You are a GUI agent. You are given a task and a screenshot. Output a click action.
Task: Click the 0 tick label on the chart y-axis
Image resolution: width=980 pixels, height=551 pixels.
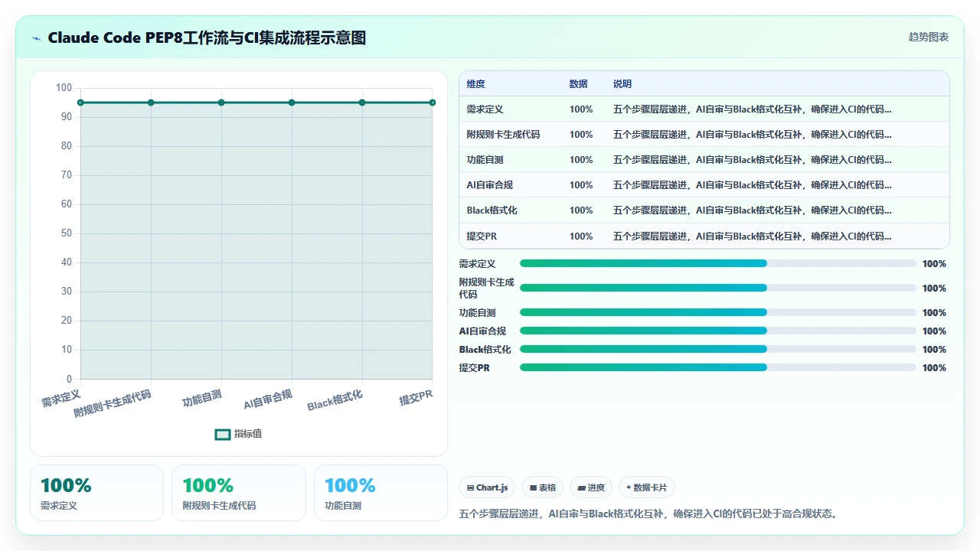pyautogui.click(x=69, y=379)
